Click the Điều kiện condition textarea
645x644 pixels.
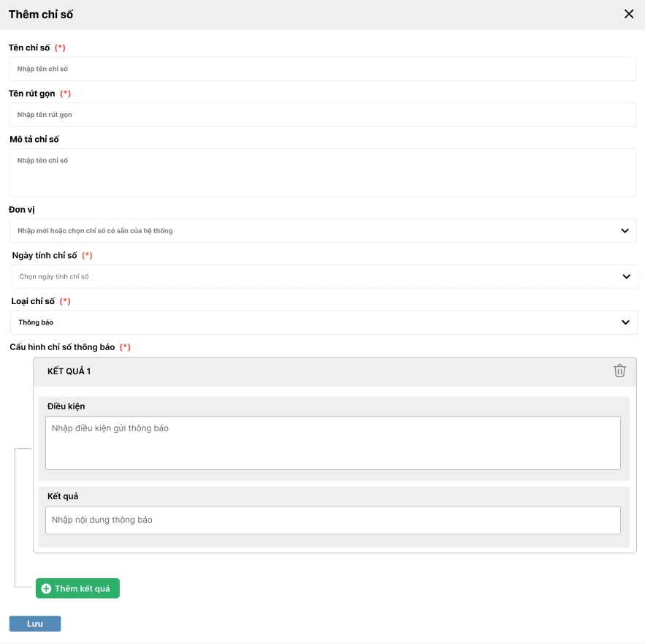pyautogui.click(x=332, y=443)
